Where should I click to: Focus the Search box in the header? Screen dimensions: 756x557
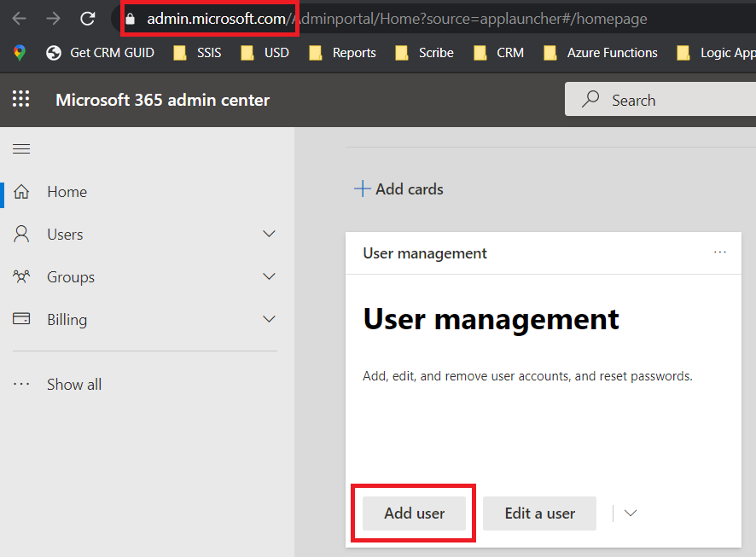click(x=660, y=99)
